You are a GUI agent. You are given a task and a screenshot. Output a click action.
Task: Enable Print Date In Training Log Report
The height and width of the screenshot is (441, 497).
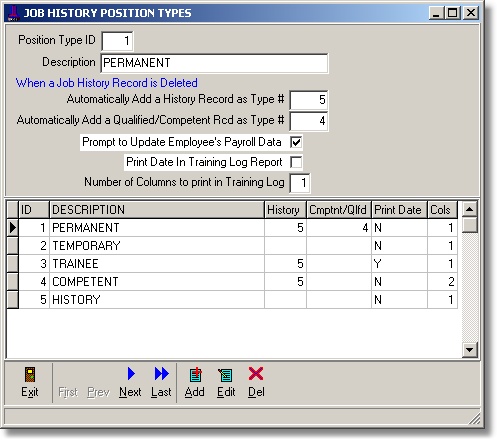click(296, 162)
